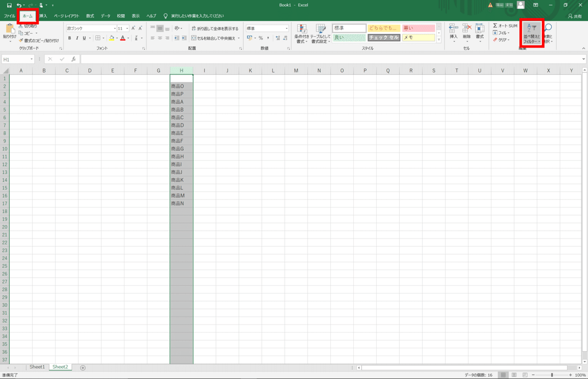Viewport: 588px width, 379px height.
Task: Click the accounting number format icon
Action: [x=250, y=38]
